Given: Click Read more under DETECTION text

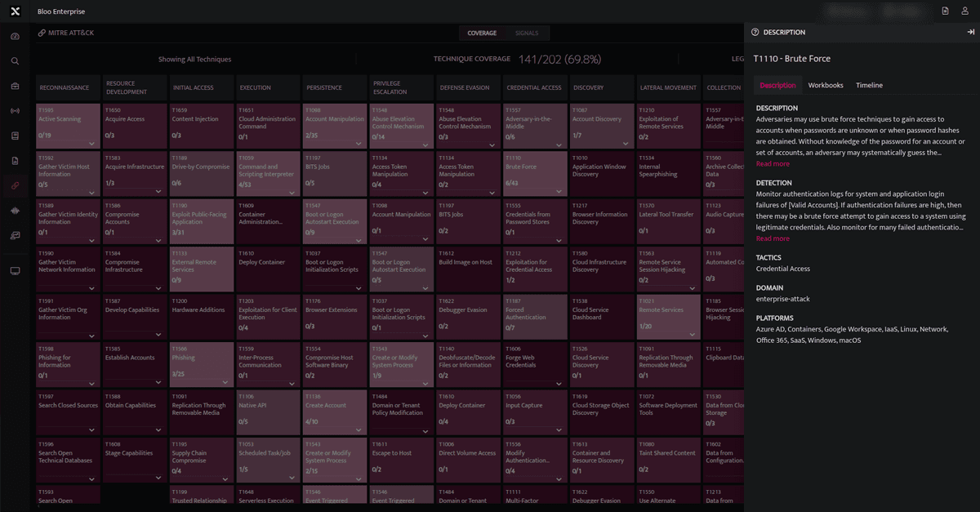Looking at the screenshot, I should [x=773, y=238].
